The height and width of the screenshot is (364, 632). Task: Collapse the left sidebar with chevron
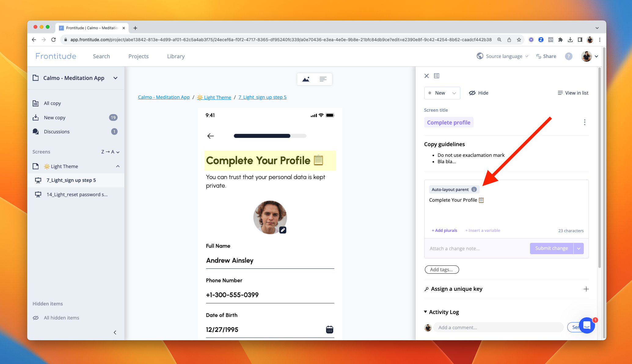[115, 333]
